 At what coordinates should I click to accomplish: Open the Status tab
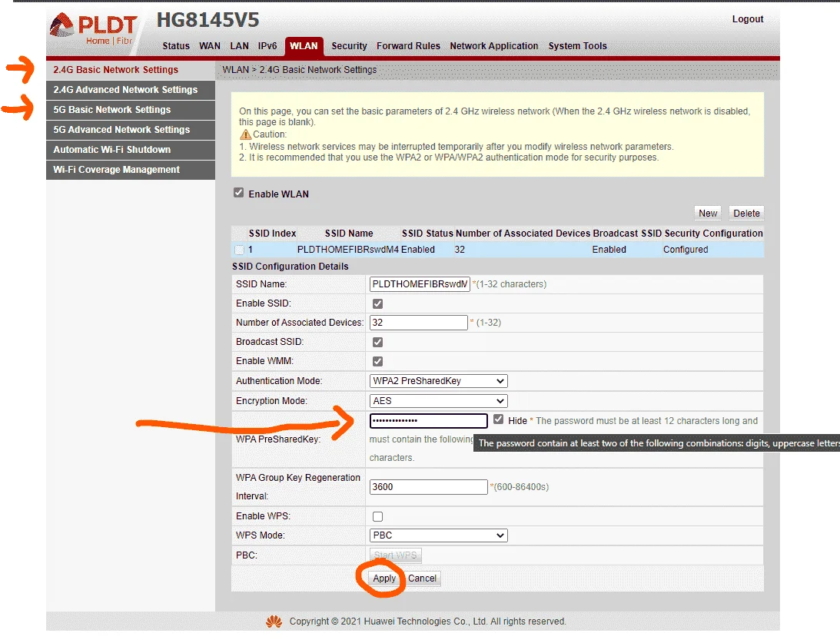click(176, 46)
